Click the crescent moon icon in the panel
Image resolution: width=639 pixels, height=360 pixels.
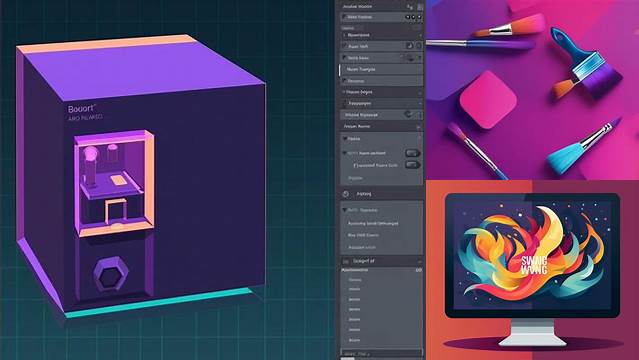[410, 46]
